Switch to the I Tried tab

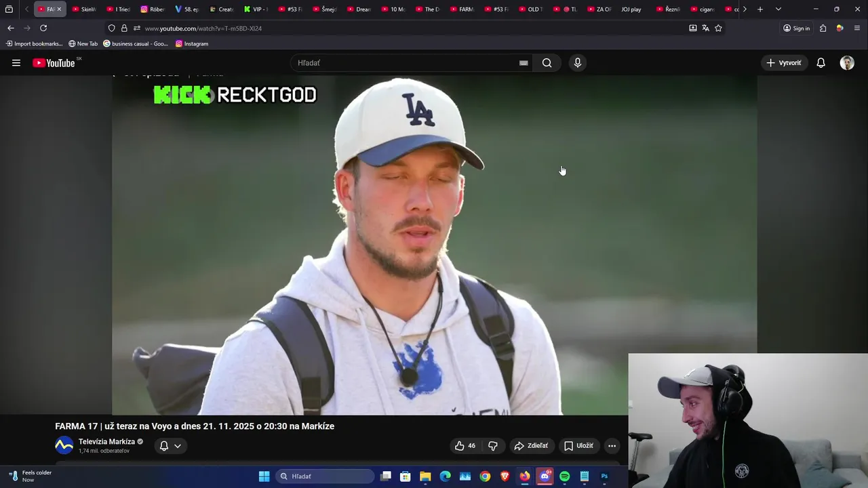coord(118,9)
